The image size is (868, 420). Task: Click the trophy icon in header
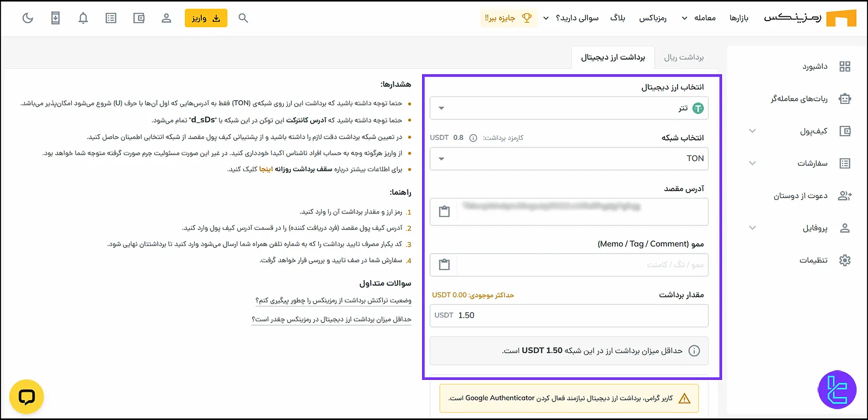coord(527,18)
